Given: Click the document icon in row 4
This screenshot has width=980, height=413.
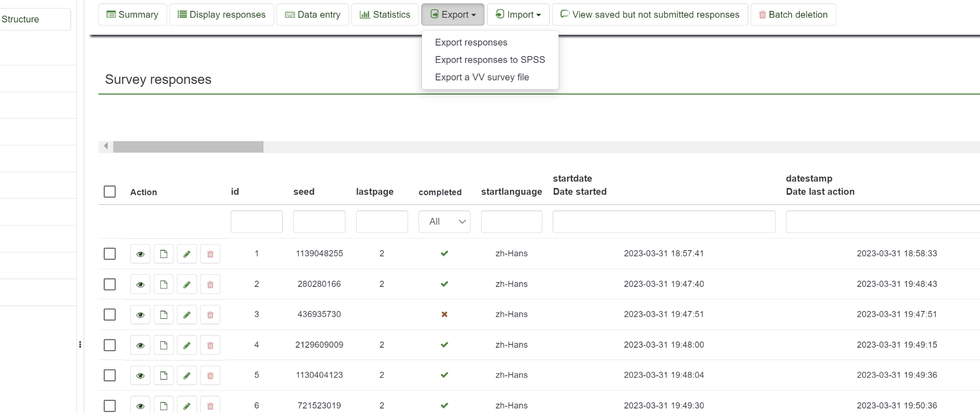Looking at the screenshot, I should click(164, 345).
